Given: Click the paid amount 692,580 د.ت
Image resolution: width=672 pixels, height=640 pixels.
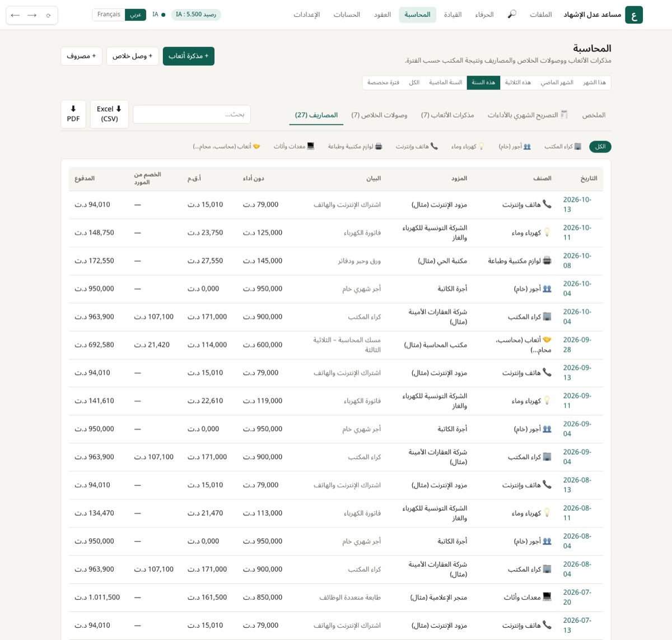Looking at the screenshot, I should point(94,345).
